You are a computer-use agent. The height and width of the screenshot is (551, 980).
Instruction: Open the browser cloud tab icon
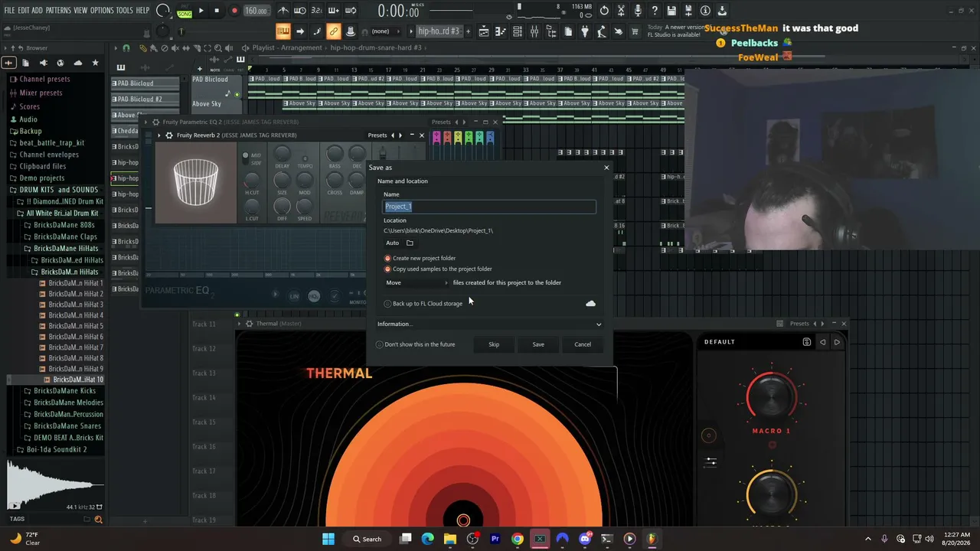pos(78,63)
